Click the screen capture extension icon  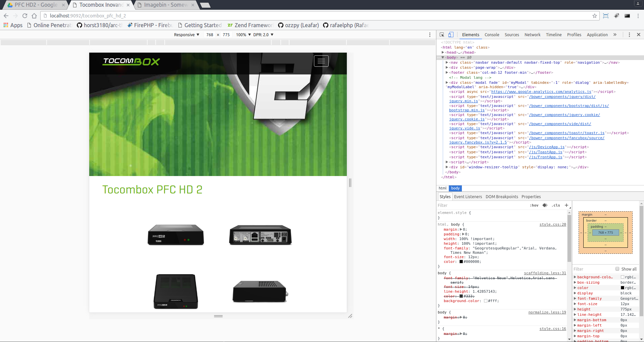606,16
